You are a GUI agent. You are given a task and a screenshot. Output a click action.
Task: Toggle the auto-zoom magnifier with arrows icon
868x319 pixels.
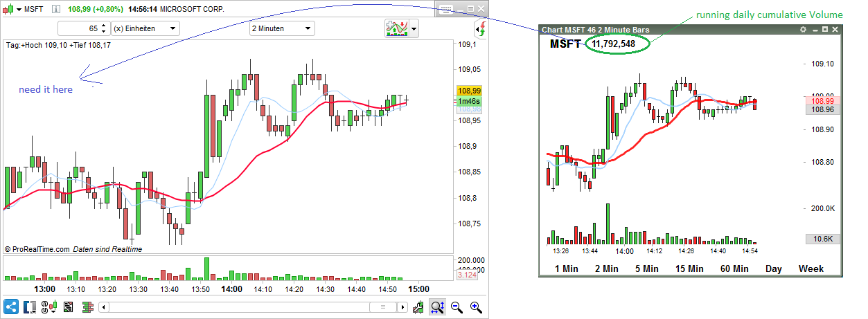coord(437,307)
